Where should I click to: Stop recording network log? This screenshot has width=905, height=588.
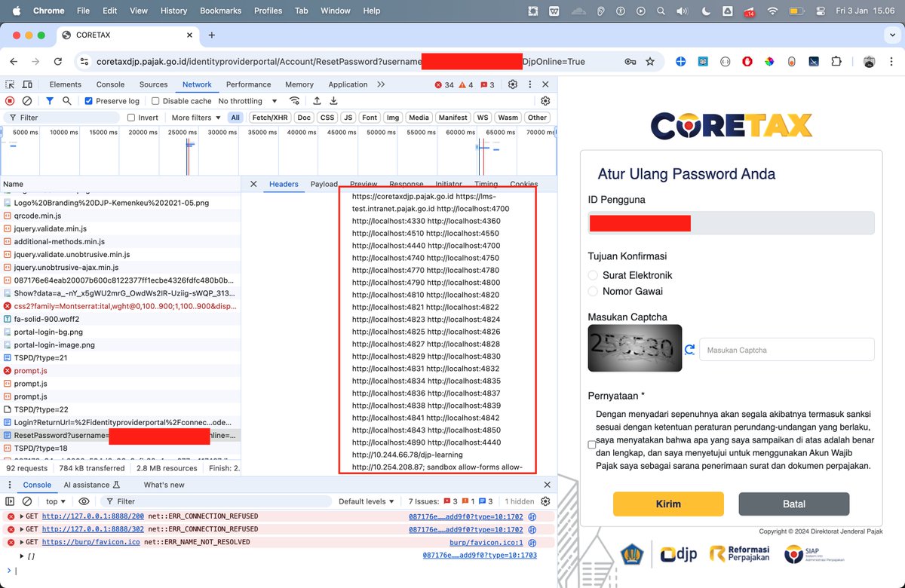coord(10,101)
